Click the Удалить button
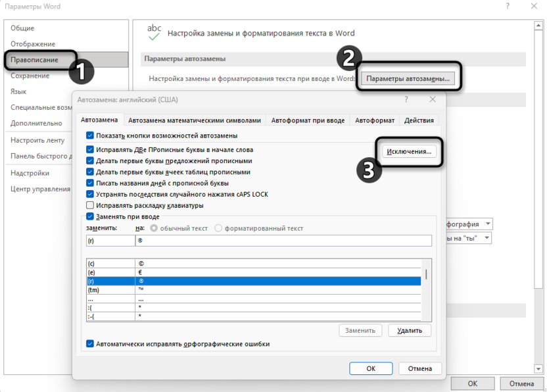Viewport: 547px width, 392px height. [410, 330]
